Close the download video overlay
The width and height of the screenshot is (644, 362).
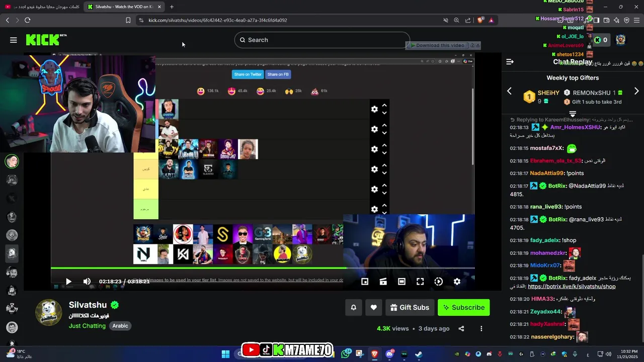(x=478, y=45)
